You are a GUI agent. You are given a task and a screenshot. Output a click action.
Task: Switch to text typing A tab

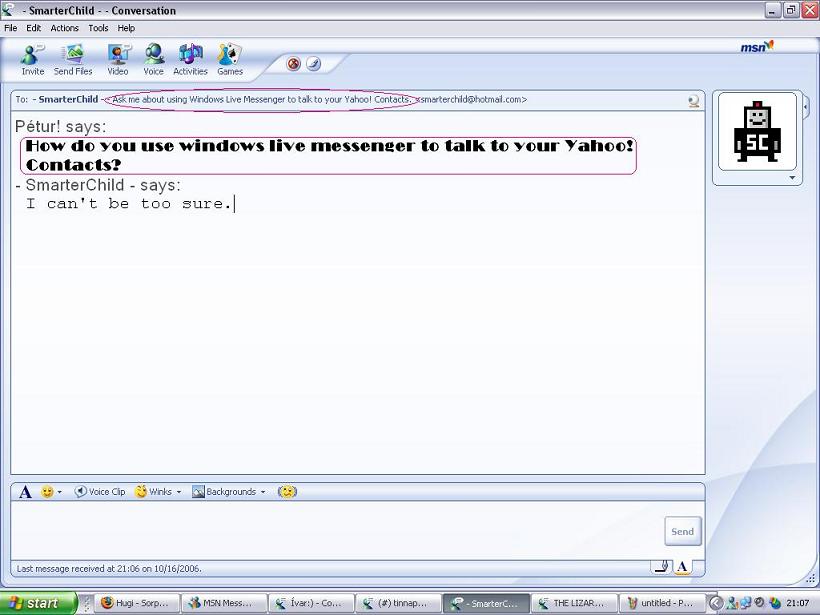[x=682, y=567]
